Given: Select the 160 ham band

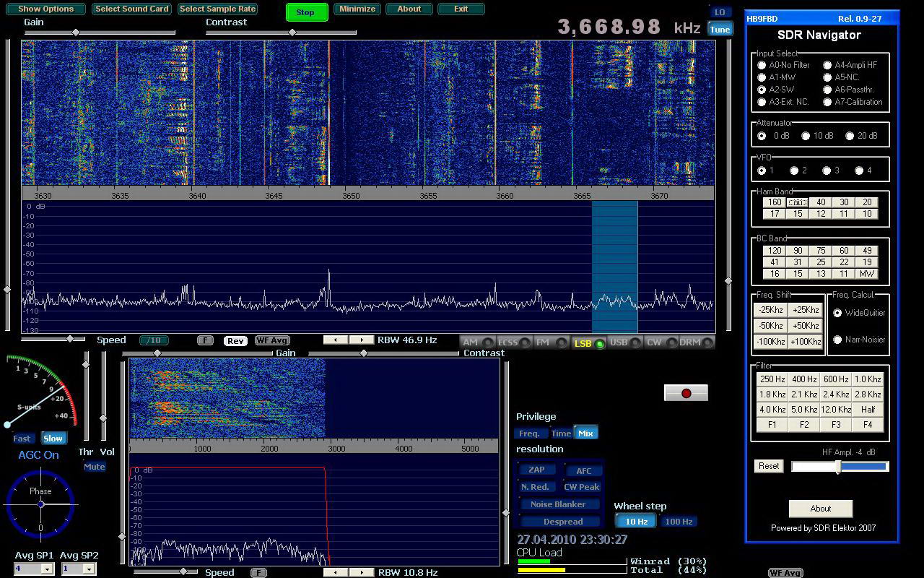Looking at the screenshot, I should click(775, 203).
